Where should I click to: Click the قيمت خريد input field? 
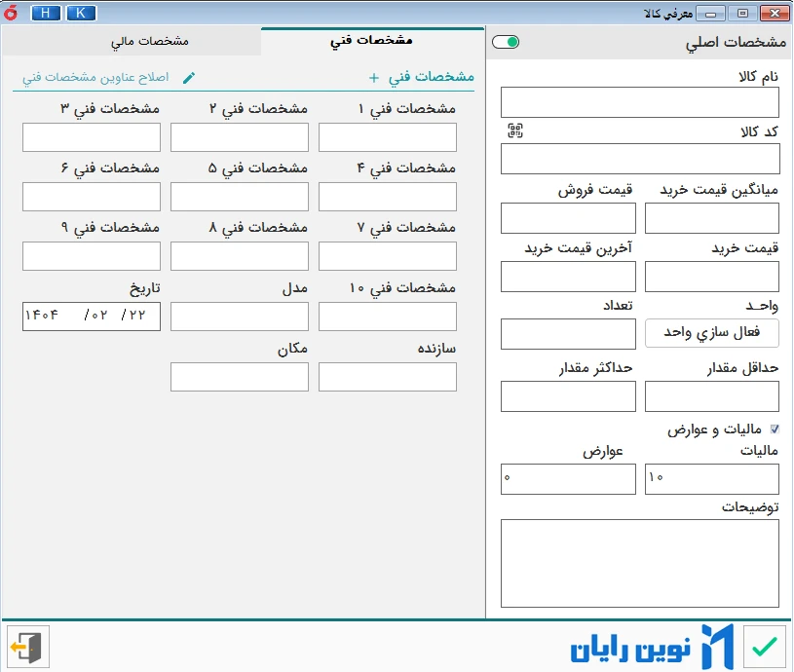point(711,277)
